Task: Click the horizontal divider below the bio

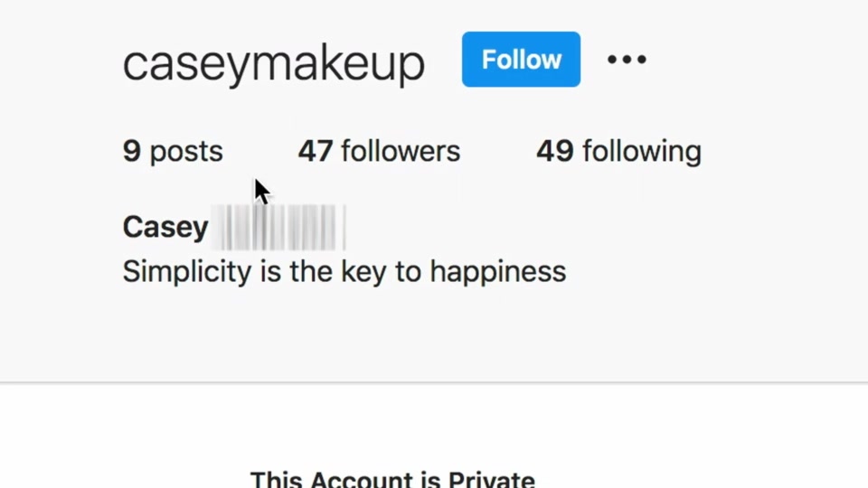Action: click(x=434, y=383)
